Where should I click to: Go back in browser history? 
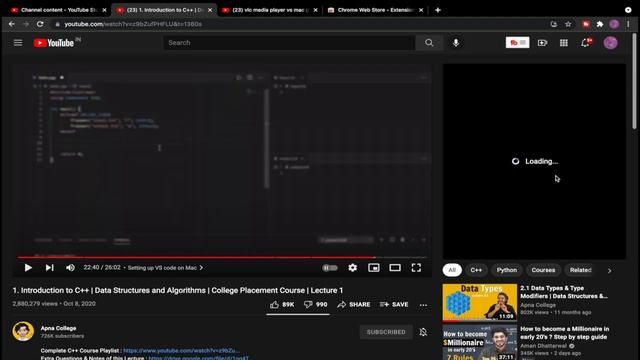[11, 24]
